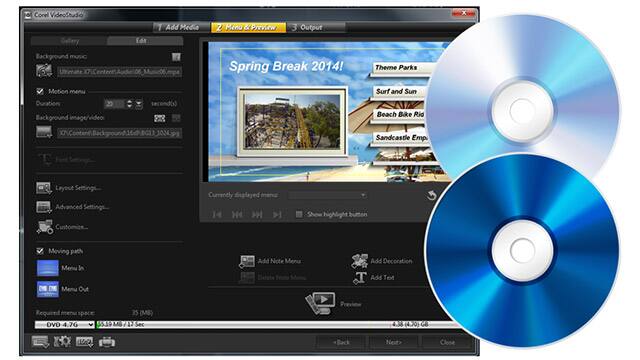Click the Customize icon
Viewport: 640px width, 360px height.
point(44,227)
